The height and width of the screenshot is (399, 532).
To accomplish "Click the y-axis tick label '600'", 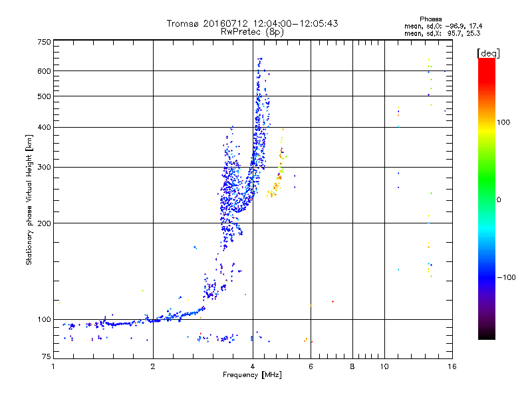I will click(x=44, y=71).
